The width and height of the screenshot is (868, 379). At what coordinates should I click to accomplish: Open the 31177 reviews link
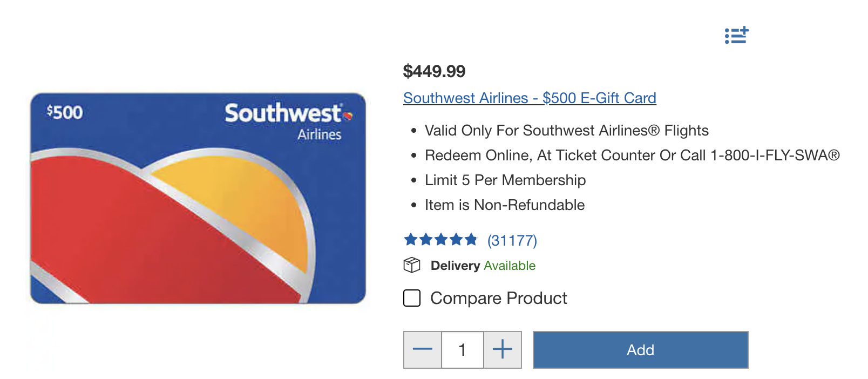coord(512,240)
